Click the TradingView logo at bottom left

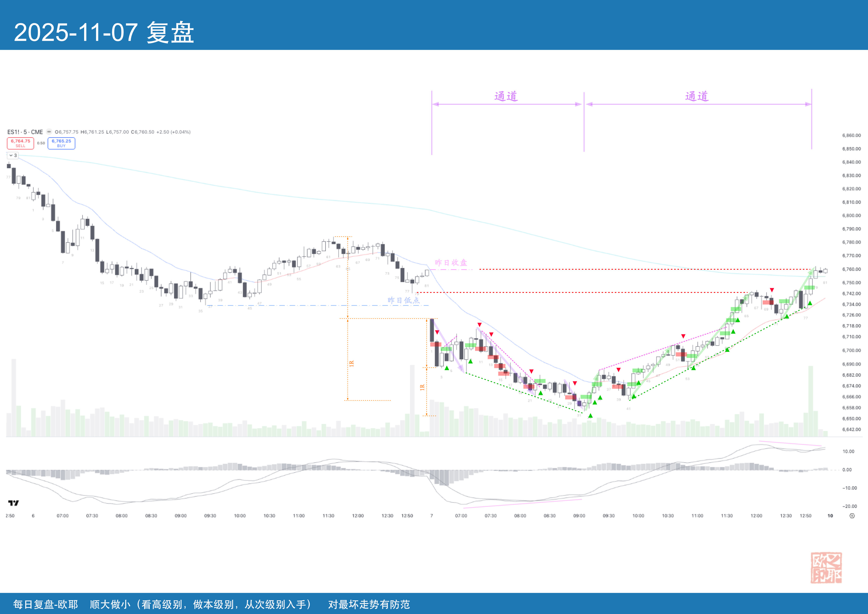(x=13, y=503)
